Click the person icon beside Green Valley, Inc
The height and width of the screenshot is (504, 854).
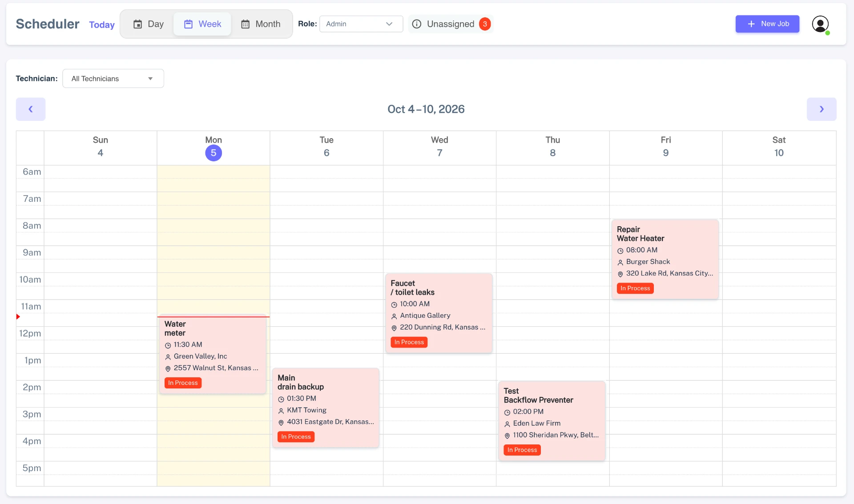click(x=168, y=357)
